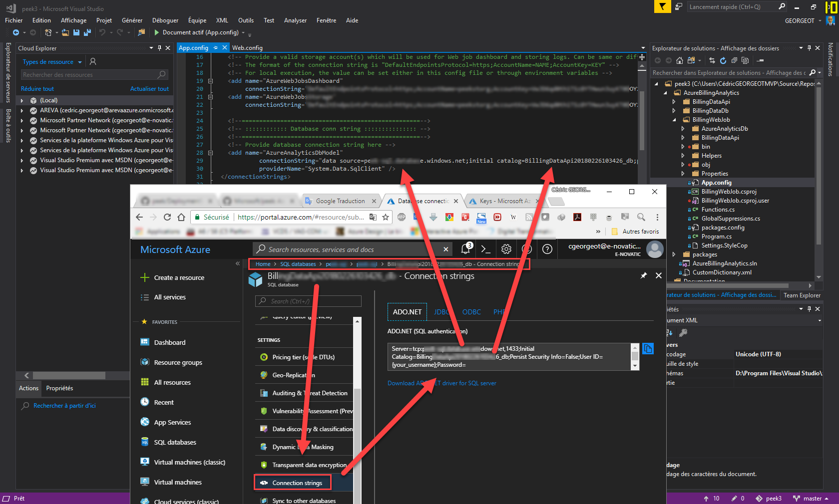Bookmark the page with the star icon
This screenshot has width=839, height=504.
(386, 217)
